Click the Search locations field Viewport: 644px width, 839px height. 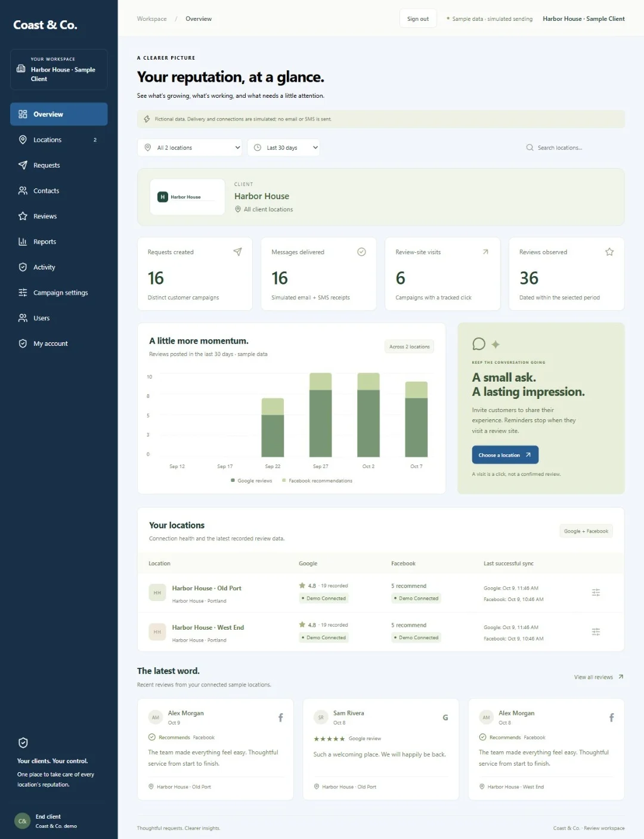click(x=572, y=147)
